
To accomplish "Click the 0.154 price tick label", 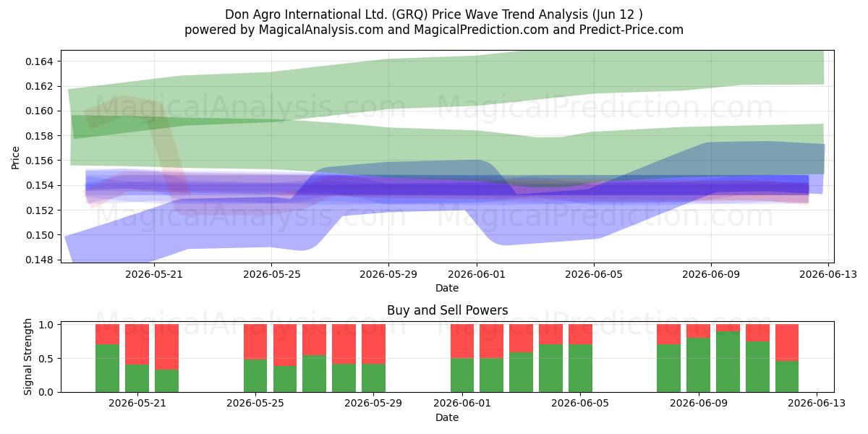I will (41, 185).
